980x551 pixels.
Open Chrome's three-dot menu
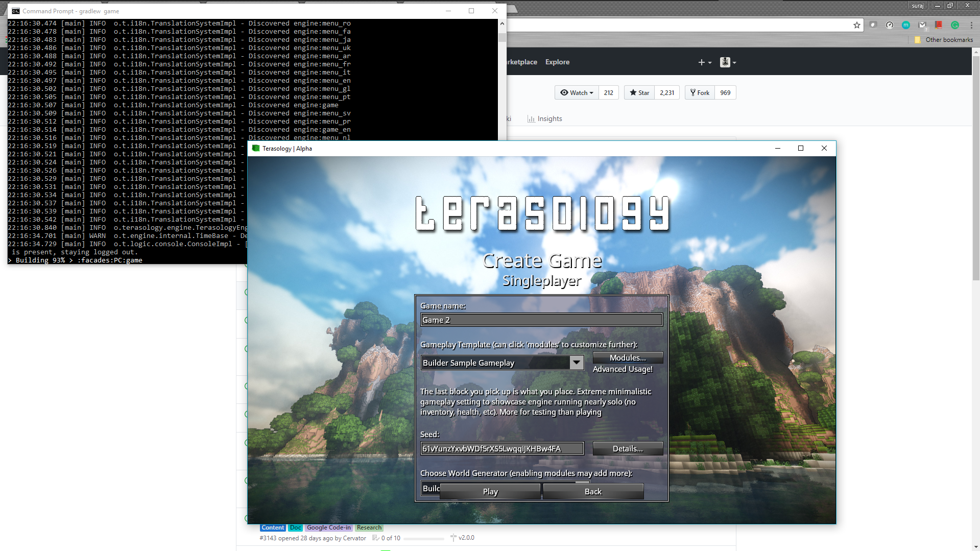point(971,25)
